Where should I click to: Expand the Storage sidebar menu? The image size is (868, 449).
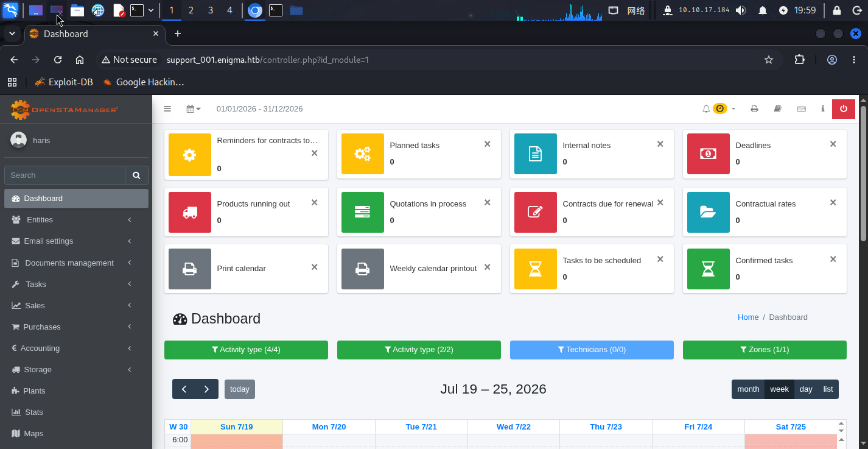76,369
